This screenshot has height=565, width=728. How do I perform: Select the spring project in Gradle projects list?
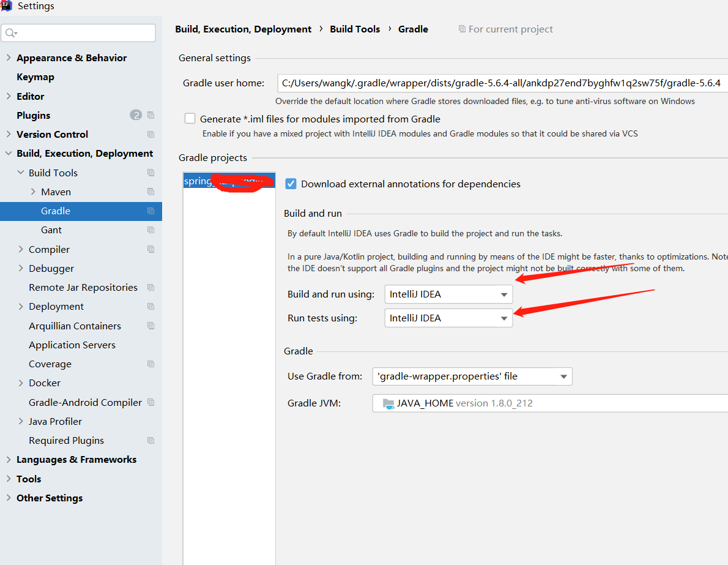point(229,181)
